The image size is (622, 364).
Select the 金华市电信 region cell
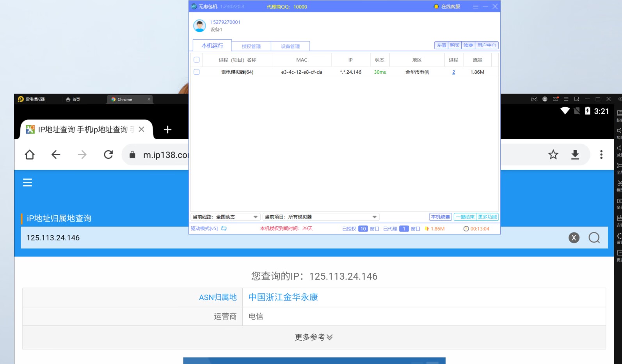point(417,72)
